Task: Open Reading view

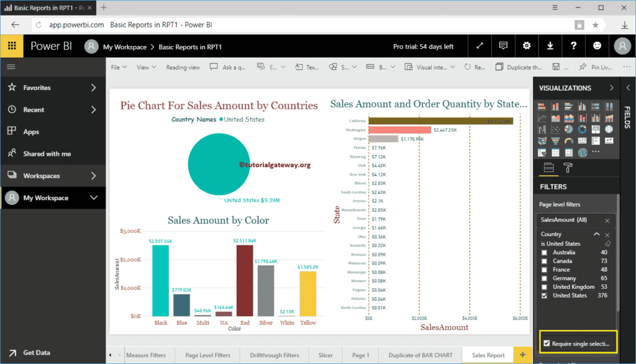Action: pyautogui.click(x=183, y=66)
